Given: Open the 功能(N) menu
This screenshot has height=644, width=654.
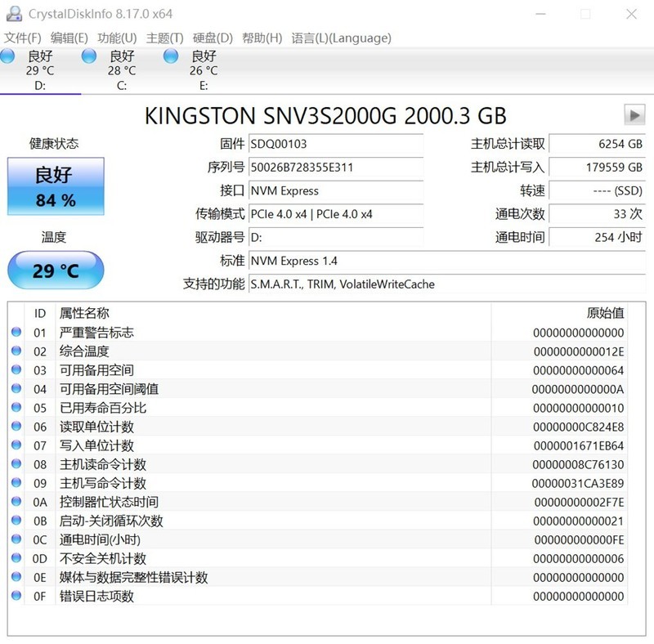Looking at the screenshot, I should [x=114, y=38].
